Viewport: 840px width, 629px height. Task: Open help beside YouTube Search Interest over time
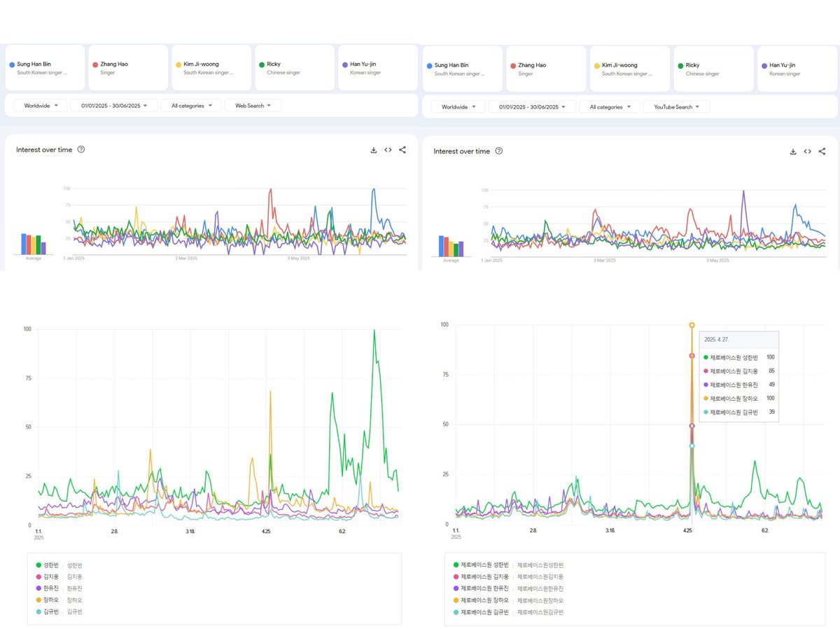tap(499, 151)
